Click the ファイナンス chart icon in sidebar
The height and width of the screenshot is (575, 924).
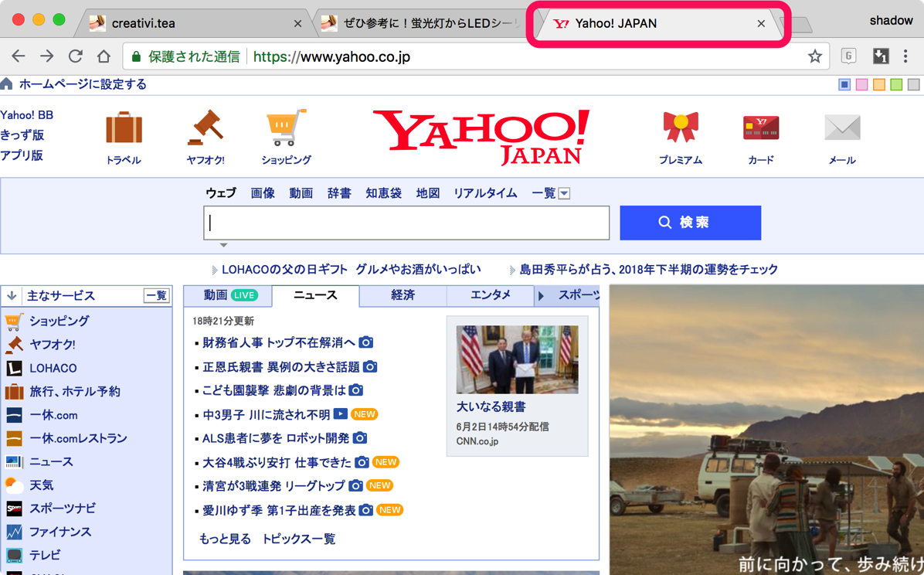point(14,532)
